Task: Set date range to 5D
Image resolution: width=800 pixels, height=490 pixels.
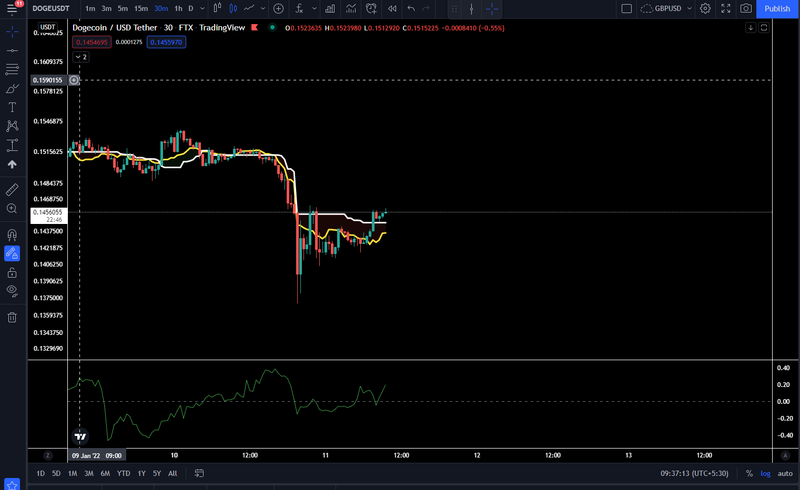Action: 56,473
